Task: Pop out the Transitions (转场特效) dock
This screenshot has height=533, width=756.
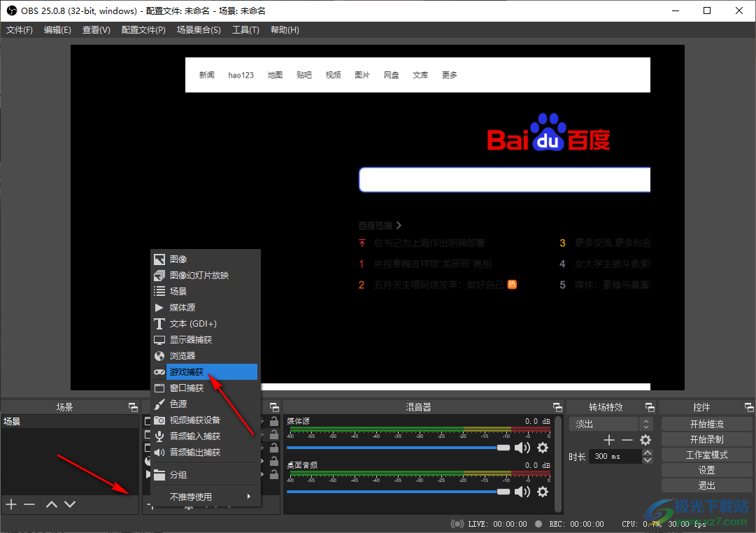Action: (650, 407)
